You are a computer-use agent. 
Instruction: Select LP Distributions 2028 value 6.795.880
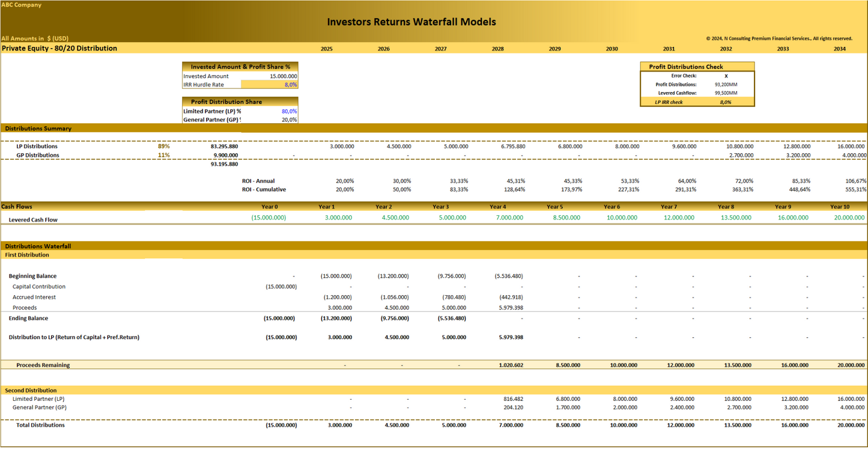tap(513, 146)
